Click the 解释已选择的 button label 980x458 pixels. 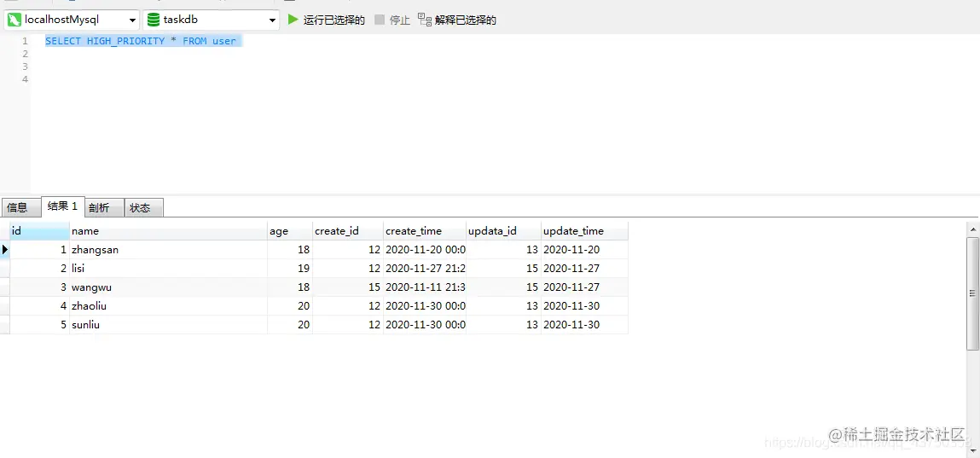(466, 20)
